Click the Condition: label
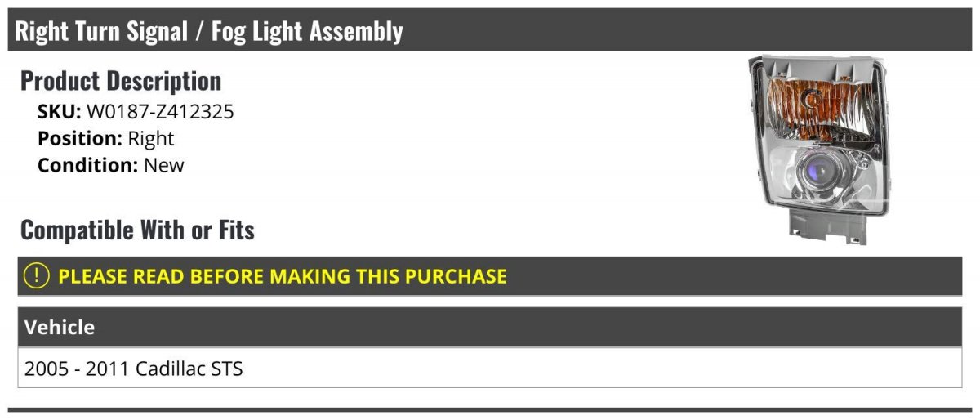980x420 pixels. (x=88, y=165)
